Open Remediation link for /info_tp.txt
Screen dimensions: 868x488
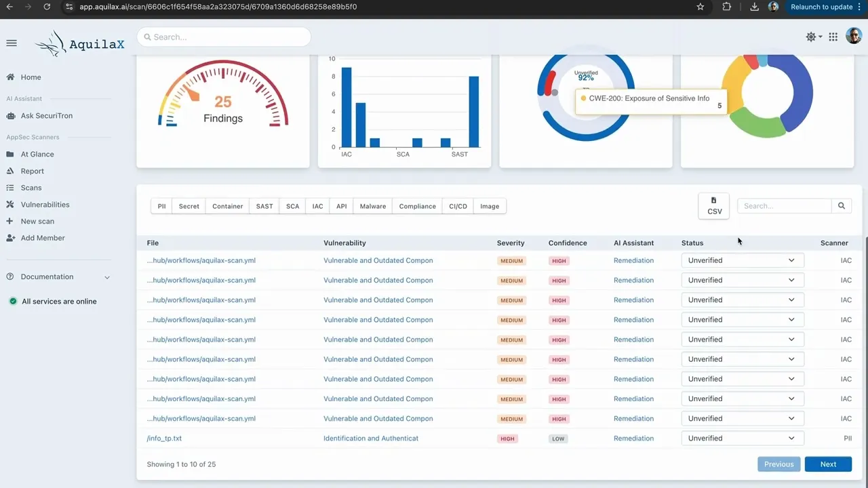click(x=633, y=439)
